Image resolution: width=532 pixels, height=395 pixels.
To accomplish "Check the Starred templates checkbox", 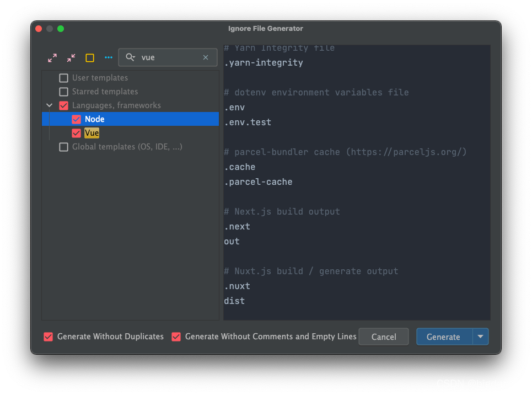I will pyautogui.click(x=63, y=92).
